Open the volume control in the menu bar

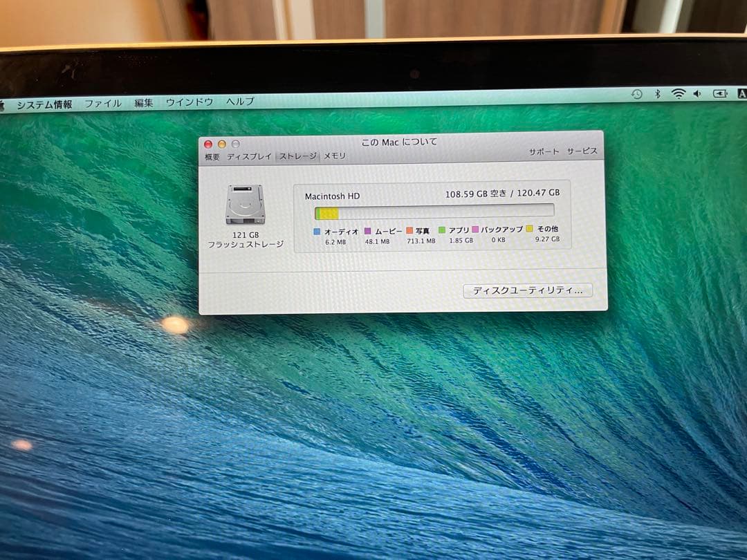click(x=697, y=93)
